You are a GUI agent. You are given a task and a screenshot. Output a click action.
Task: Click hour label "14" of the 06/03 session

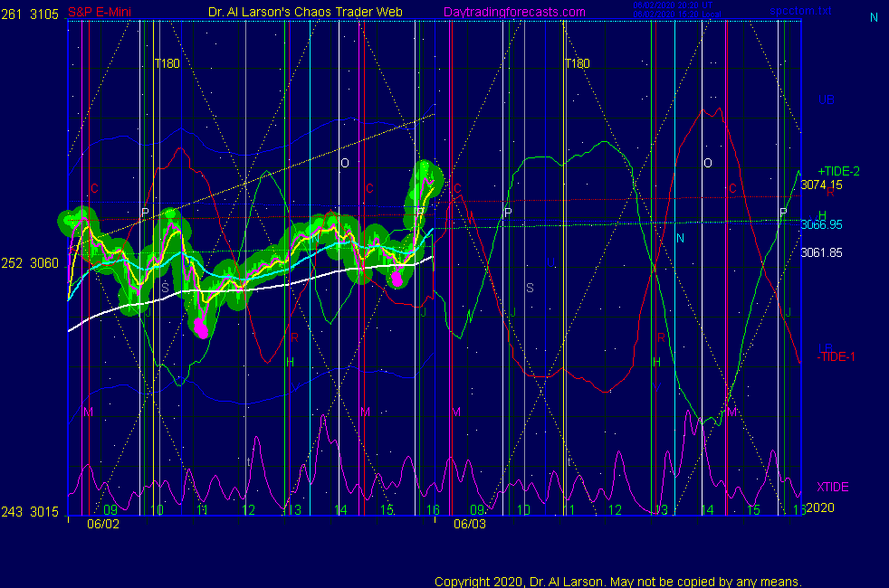[707, 510]
